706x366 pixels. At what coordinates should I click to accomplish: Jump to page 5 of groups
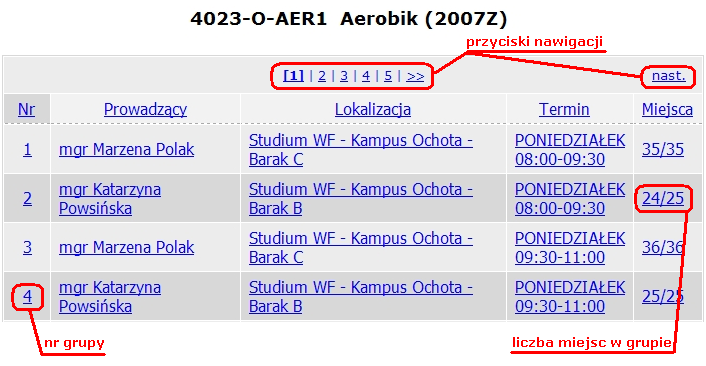coord(388,76)
